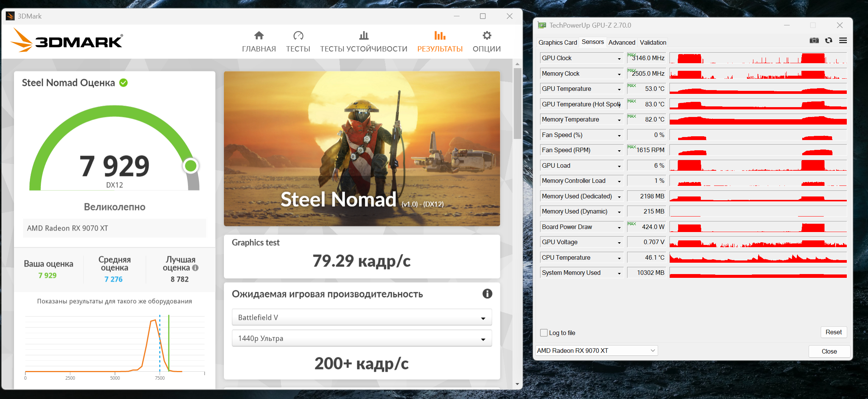
Task: Switch to the Graphics Card tab in GPU-Z
Action: click(x=557, y=42)
